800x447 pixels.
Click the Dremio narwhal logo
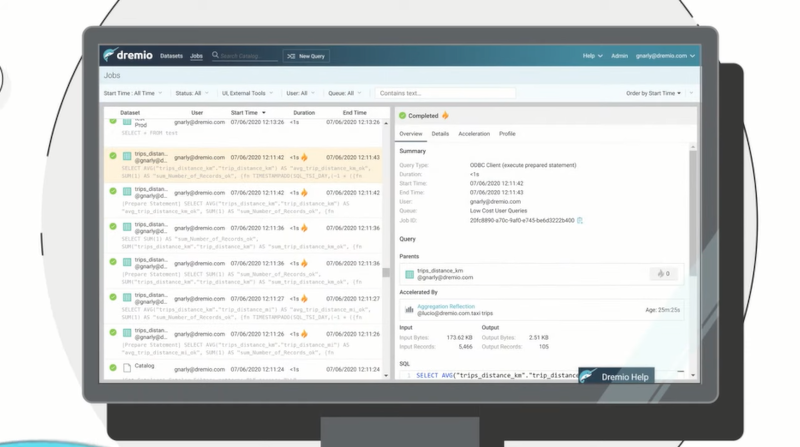(109, 55)
